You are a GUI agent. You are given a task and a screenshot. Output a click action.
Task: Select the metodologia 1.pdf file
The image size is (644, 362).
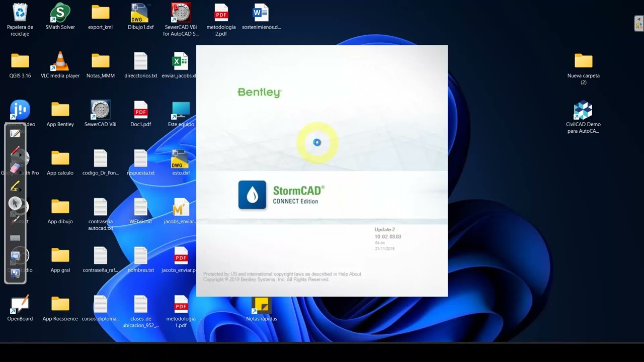click(181, 312)
